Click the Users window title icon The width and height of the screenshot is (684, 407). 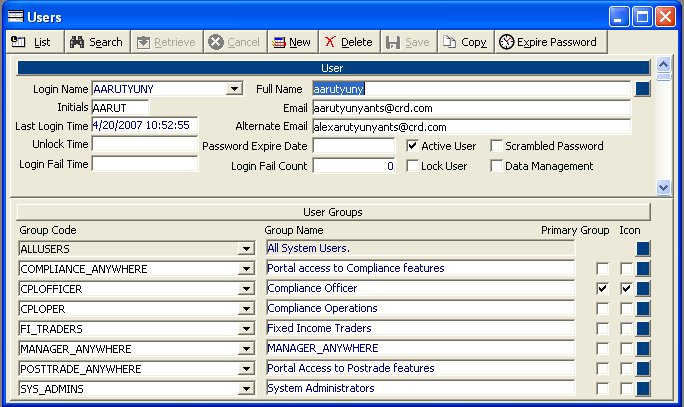click(x=16, y=17)
